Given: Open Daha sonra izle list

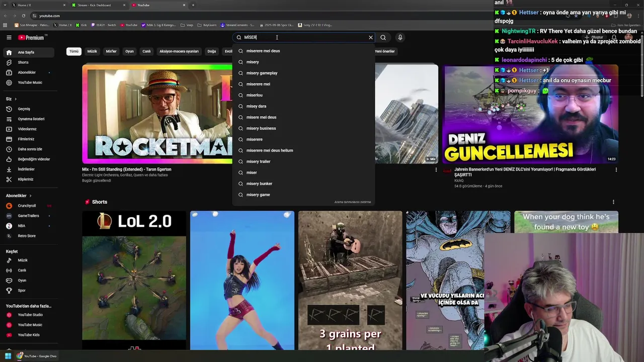Looking at the screenshot, I should pos(30,149).
